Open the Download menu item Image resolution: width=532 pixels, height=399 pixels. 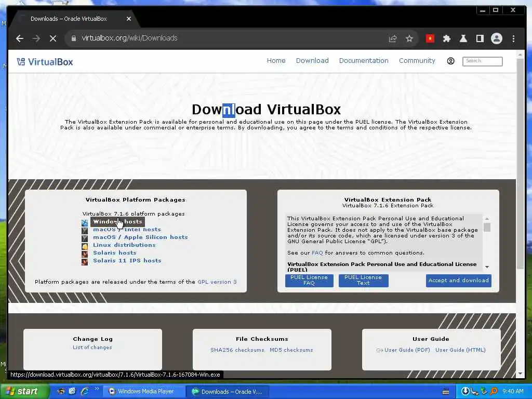(312, 61)
